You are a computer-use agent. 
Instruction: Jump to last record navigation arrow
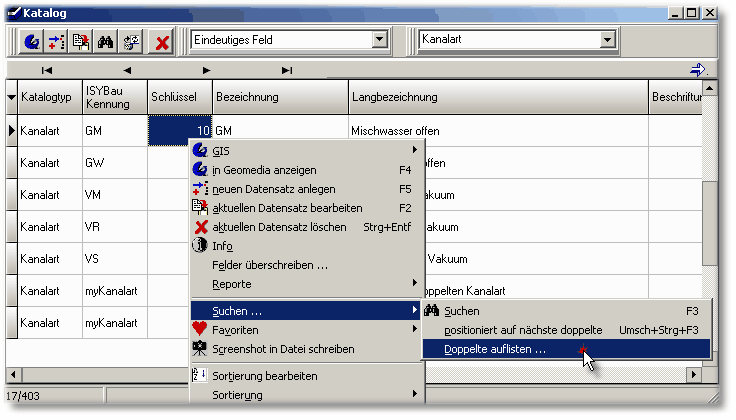point(287,70)
